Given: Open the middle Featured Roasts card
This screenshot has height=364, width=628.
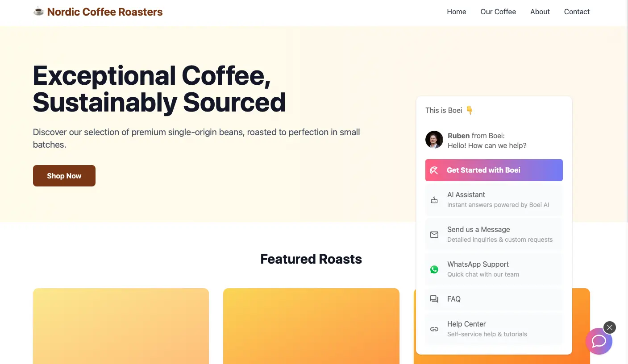Looking at the screenshot, I should click(x=311, y=326).
